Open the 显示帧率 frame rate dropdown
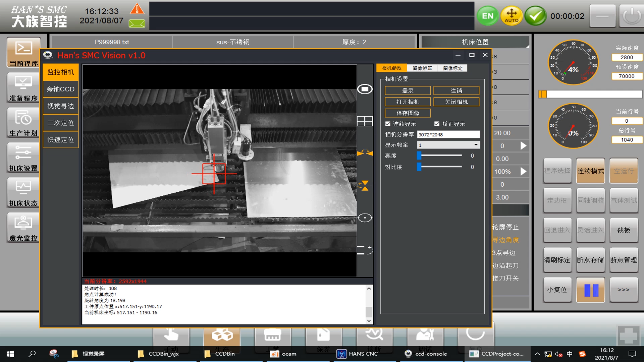644x362 pixels. click(448, 145)
